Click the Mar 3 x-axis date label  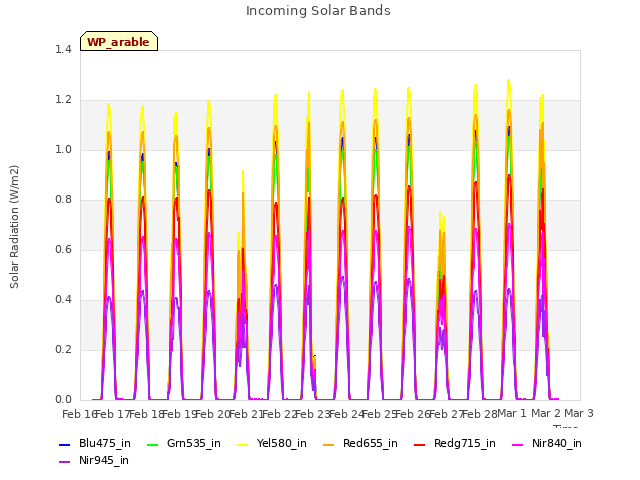click(x=579, y=413)
